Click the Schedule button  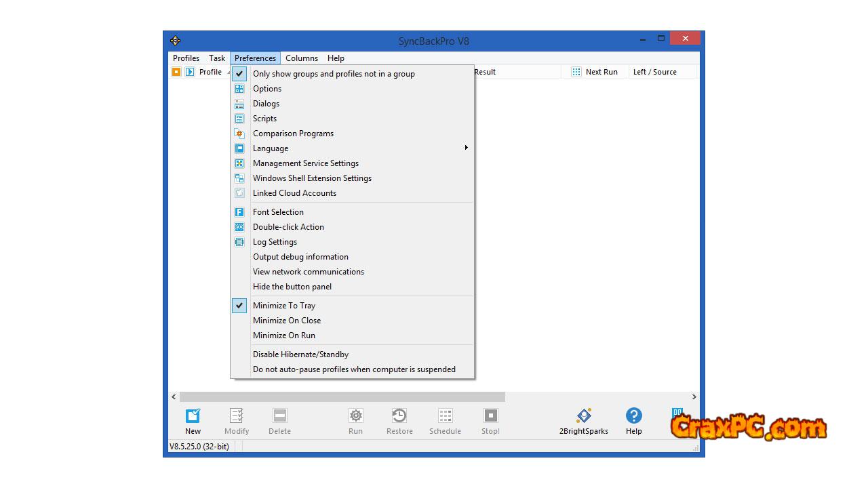[445, 421]
